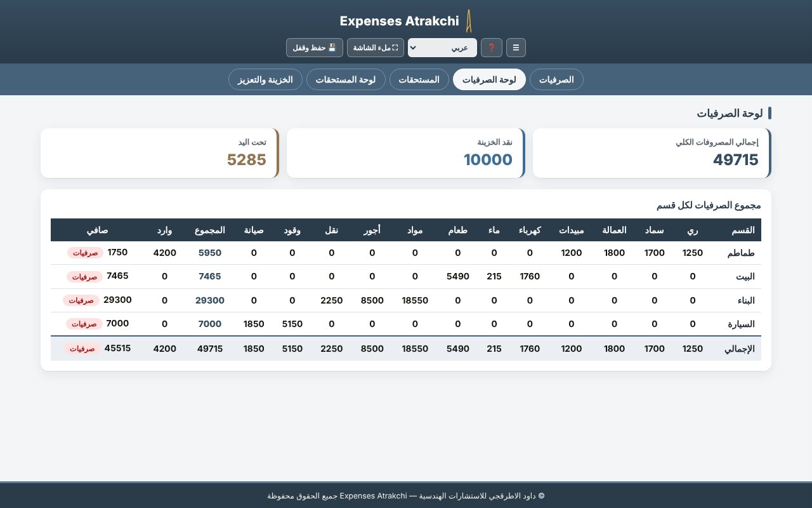This screenshot has height=508, width=812.
Task: Click the 'ملء الشاشة' fullscreen button
Action: [x=376, y=48]
